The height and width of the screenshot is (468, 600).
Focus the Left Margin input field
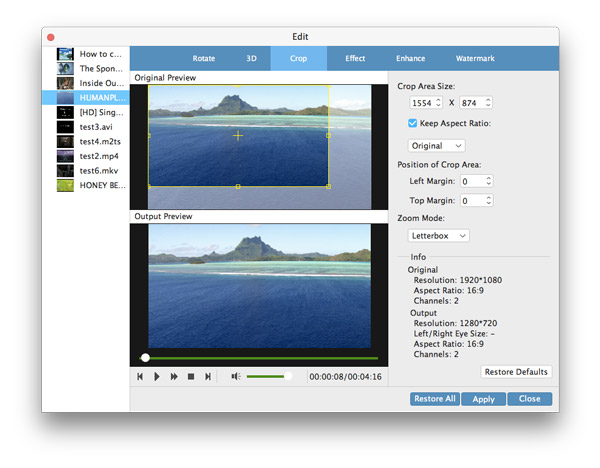click(x=473, y=181)
